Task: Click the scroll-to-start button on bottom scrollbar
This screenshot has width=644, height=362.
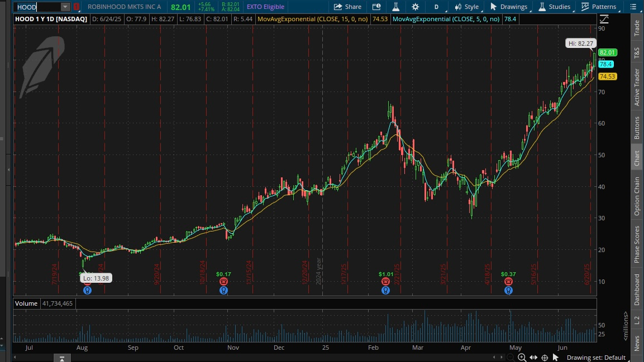Action: [x=62, y=359]
